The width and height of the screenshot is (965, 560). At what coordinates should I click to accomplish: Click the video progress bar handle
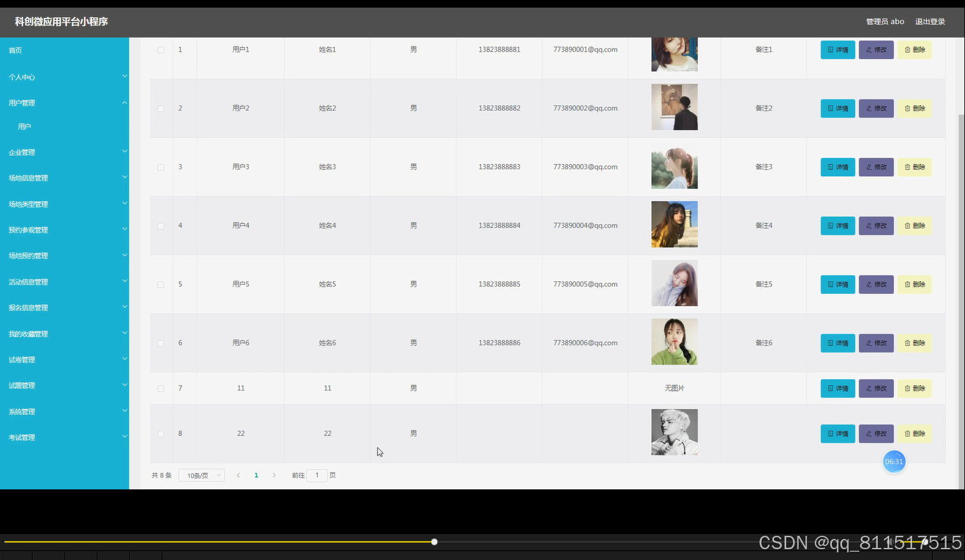coord(434,542)
